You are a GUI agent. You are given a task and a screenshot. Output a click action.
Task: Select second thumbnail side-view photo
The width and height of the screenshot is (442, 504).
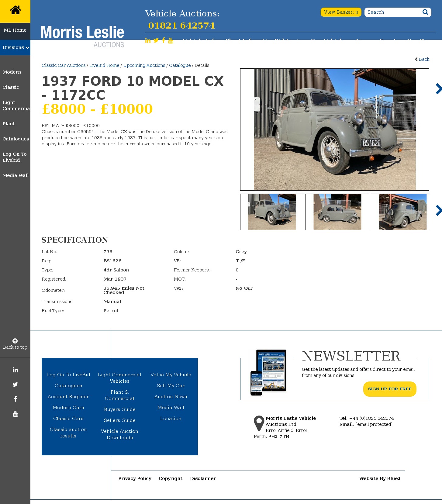click(337, 212)
